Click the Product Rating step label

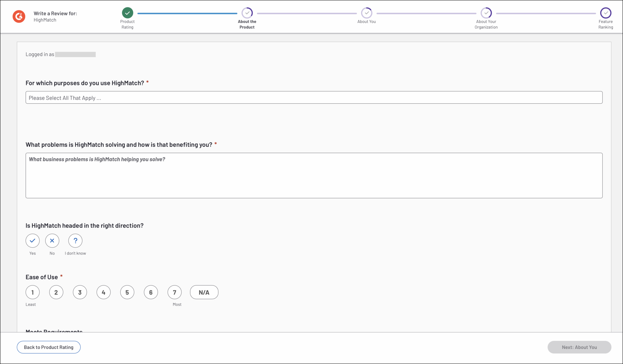coord(127,24)
